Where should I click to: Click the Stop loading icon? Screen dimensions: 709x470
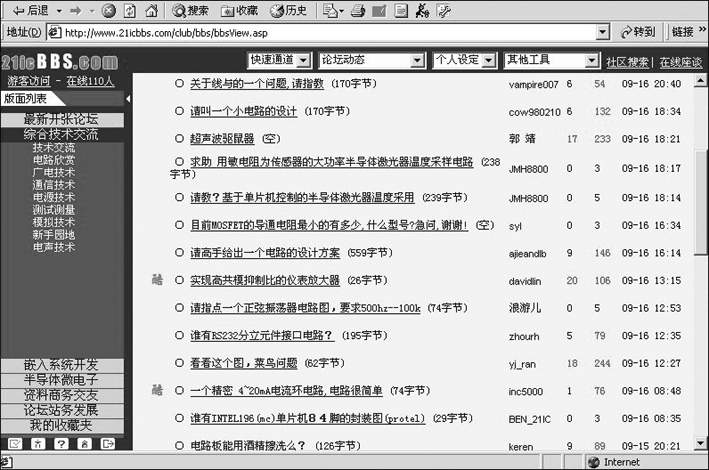coord(109,10)
